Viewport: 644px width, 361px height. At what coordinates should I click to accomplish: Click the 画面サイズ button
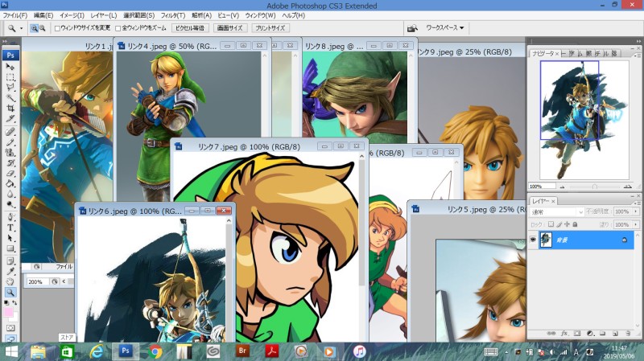pyautogui.click(x=230, y=28)
